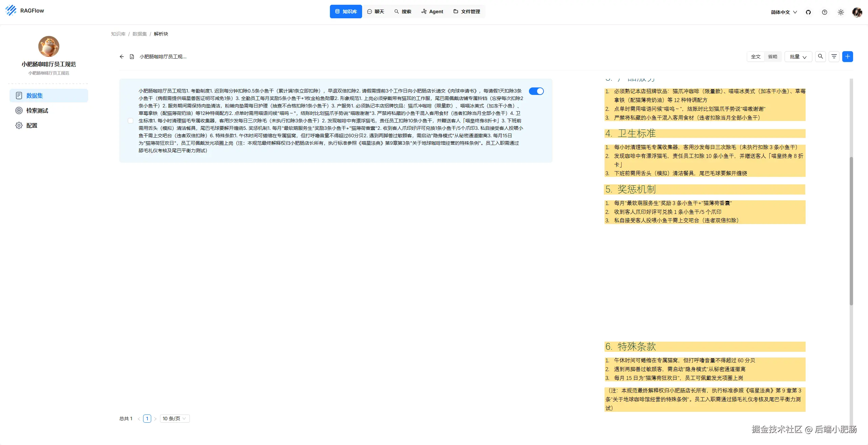868x445 pixels.
Task: Open the GitHub icon link
Action: point(808,12)
